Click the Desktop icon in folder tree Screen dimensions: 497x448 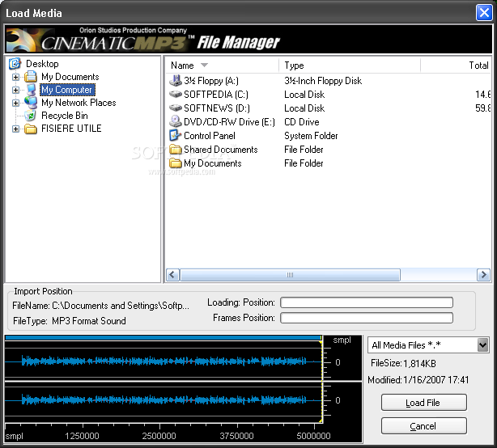(15, 64)
